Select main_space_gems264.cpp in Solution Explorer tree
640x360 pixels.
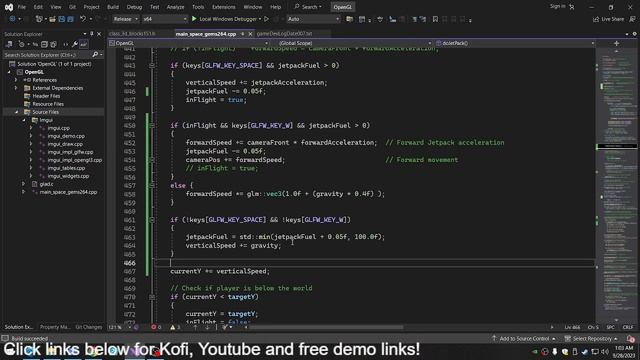(68, 192)
